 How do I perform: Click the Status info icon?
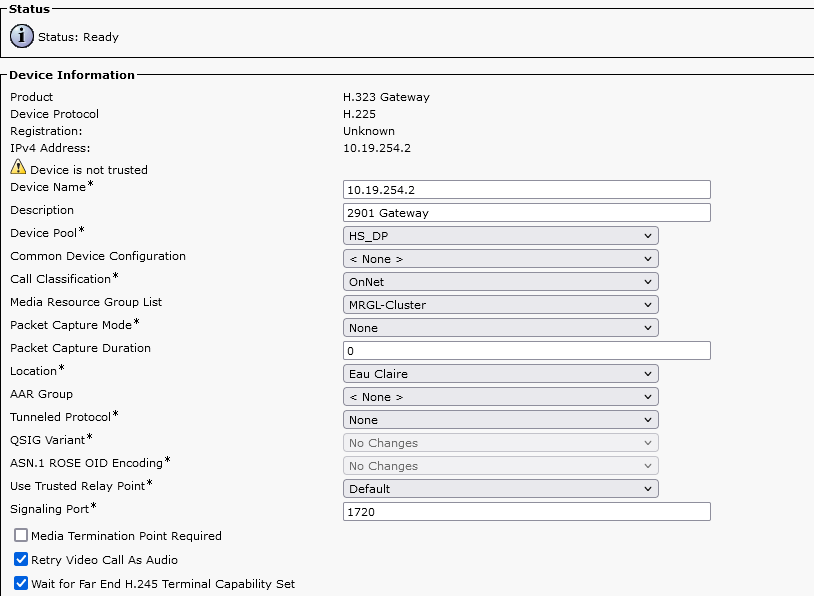(21, 37)
